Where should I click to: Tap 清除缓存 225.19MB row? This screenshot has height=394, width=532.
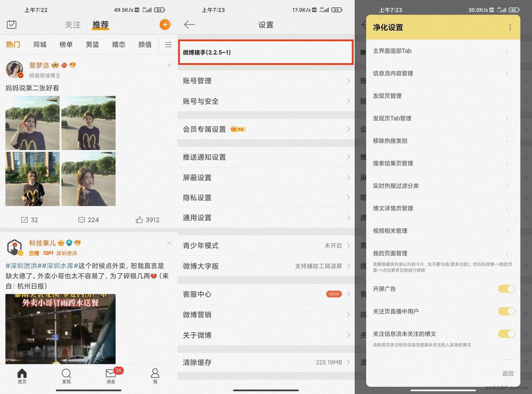point(266,362)
